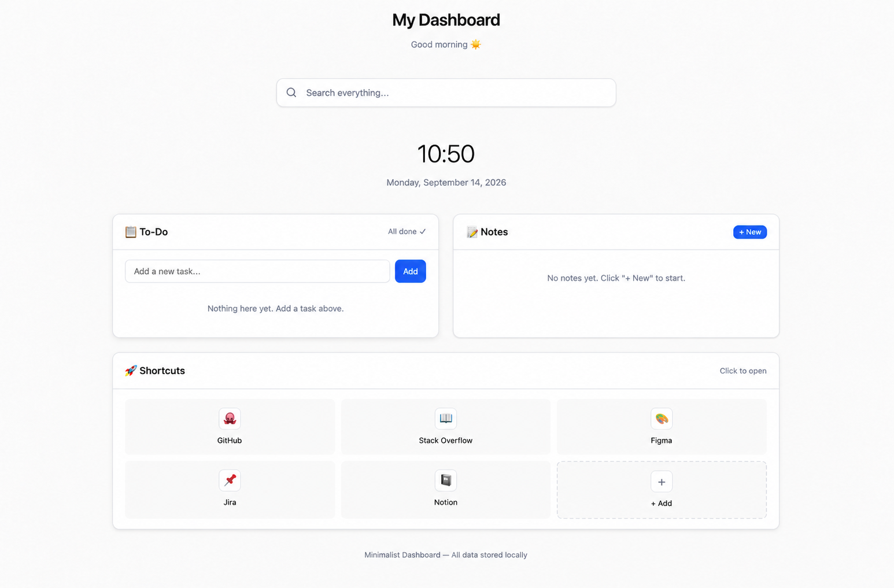Screen dimensions: 894x588
Task: Focus the Add a new task field
Action: click(257, 271)
